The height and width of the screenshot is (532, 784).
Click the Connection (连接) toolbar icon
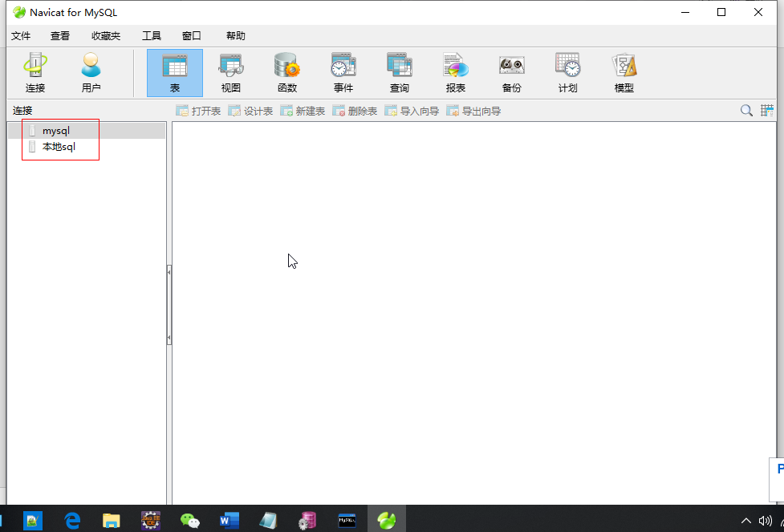point(35,73)
